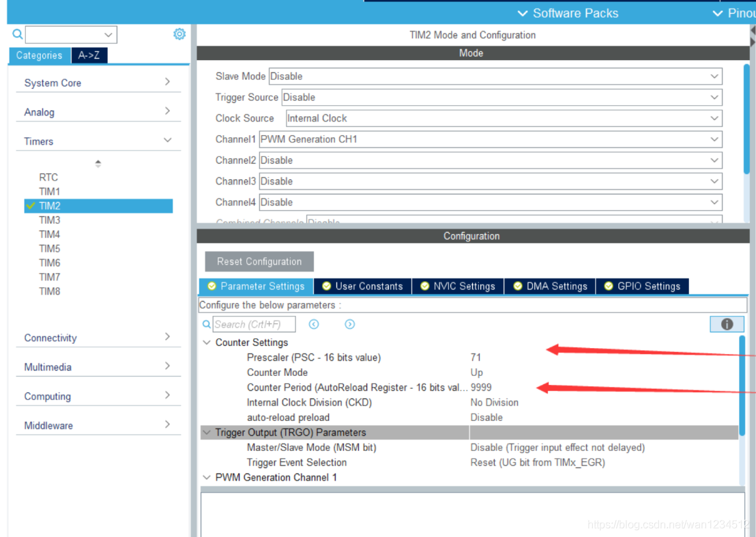Open the Slave Mode dropdown
The image size is (756, 537).
click(x=495, y=76)
